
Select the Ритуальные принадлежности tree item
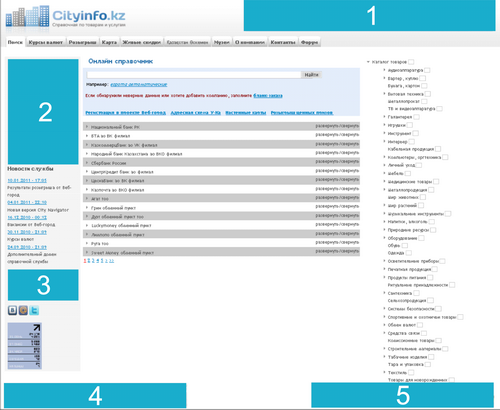pos(418,285)
